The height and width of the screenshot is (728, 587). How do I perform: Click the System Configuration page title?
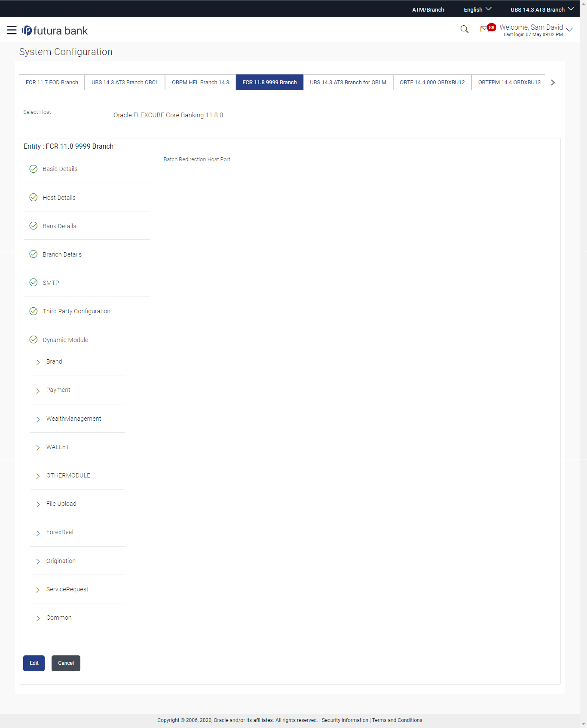[x=66, y=52]
